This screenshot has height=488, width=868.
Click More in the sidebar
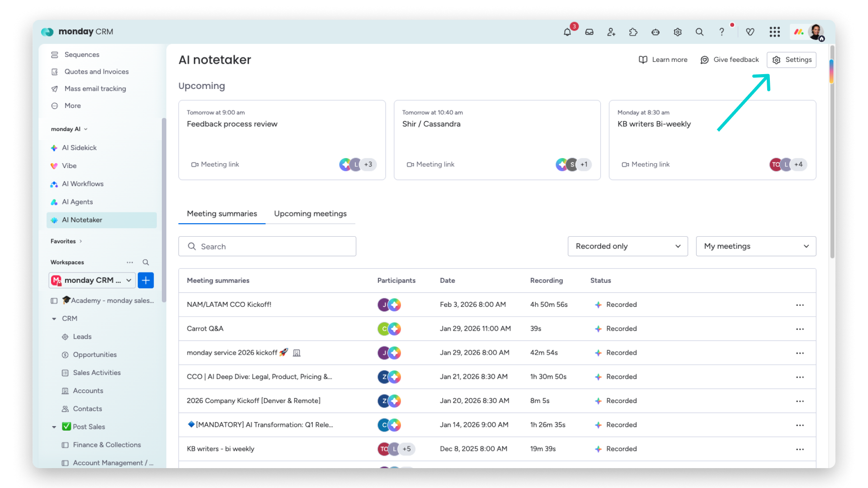[72, 106]
